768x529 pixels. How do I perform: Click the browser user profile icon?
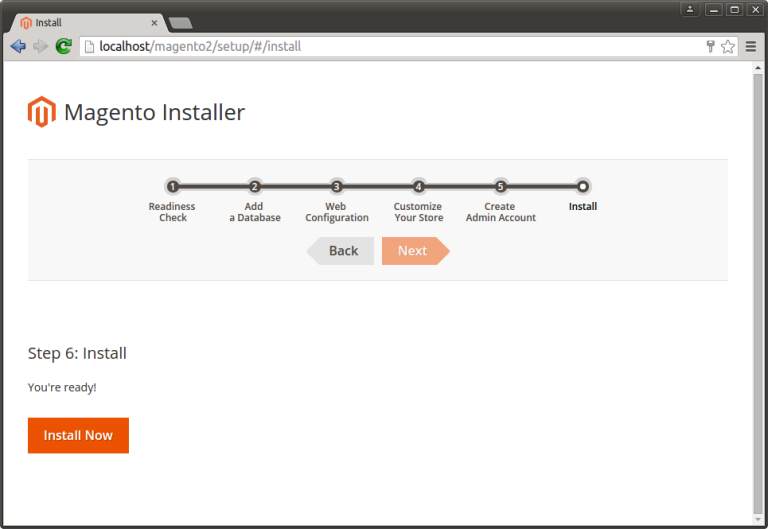pyautogui.click(x=690, y=9)
